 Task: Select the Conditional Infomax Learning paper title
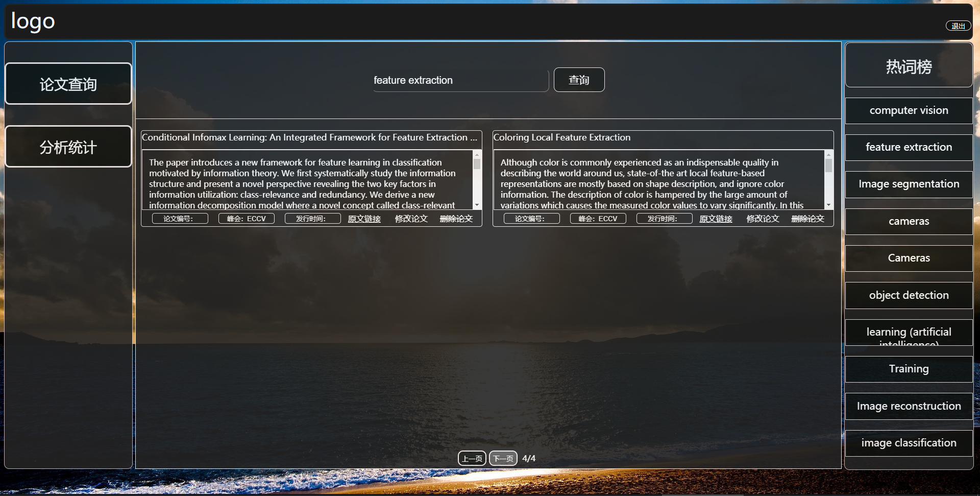point(309,137)
